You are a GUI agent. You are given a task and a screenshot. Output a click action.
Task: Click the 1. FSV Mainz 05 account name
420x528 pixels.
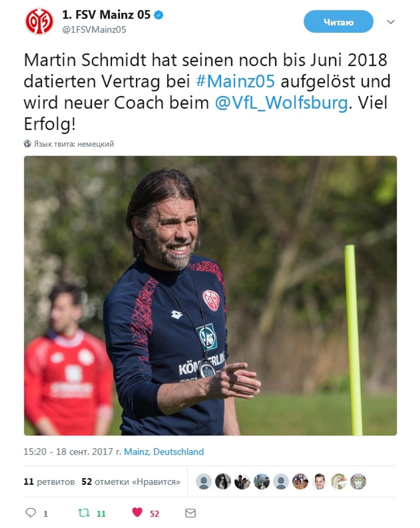(x=106, y=15)
